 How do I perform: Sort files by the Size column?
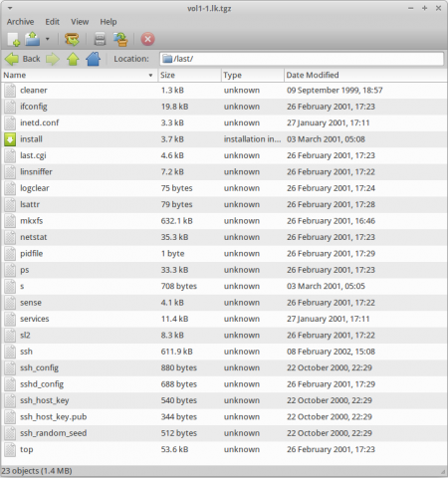[189, 76]
